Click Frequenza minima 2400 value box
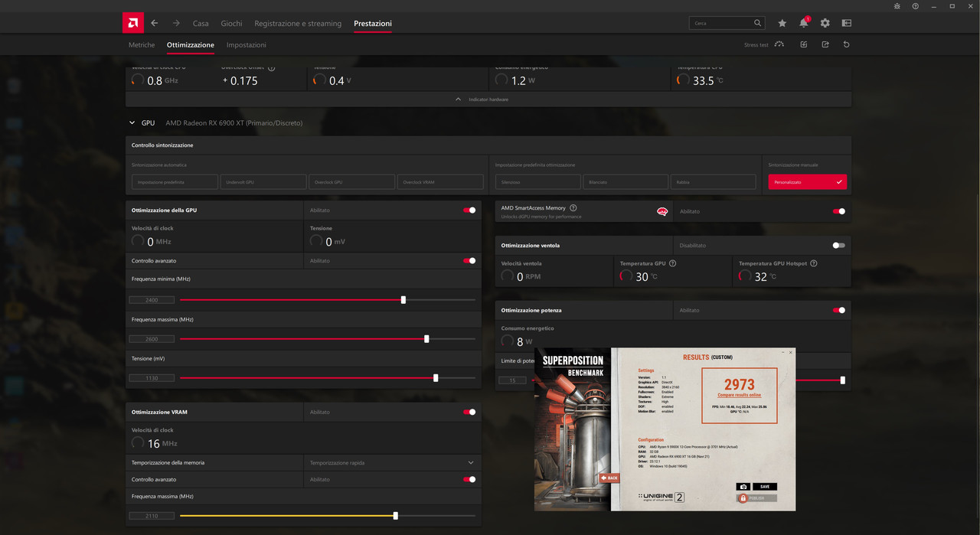The height and width of the screenshot is (535, 980). click(x=152, y=300)
